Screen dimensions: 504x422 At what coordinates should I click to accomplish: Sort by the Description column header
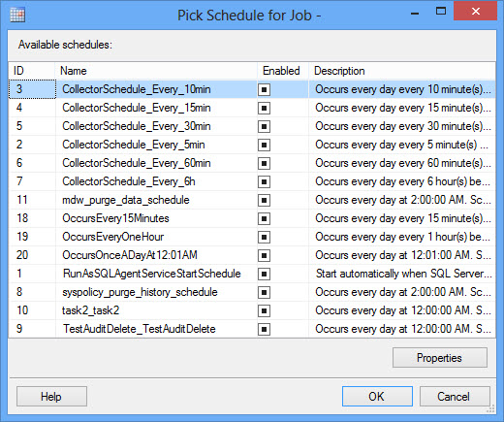coord(401,71)
